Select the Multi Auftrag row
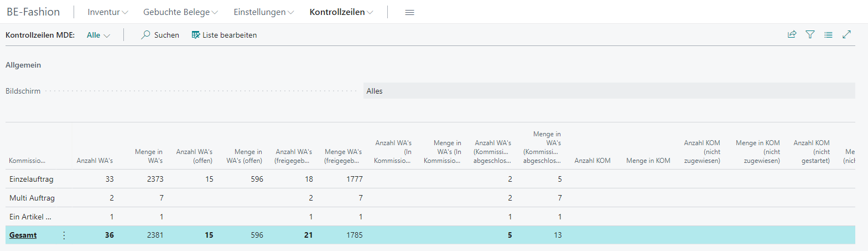The width and height of the screenshot is (868, 251). 32,198
